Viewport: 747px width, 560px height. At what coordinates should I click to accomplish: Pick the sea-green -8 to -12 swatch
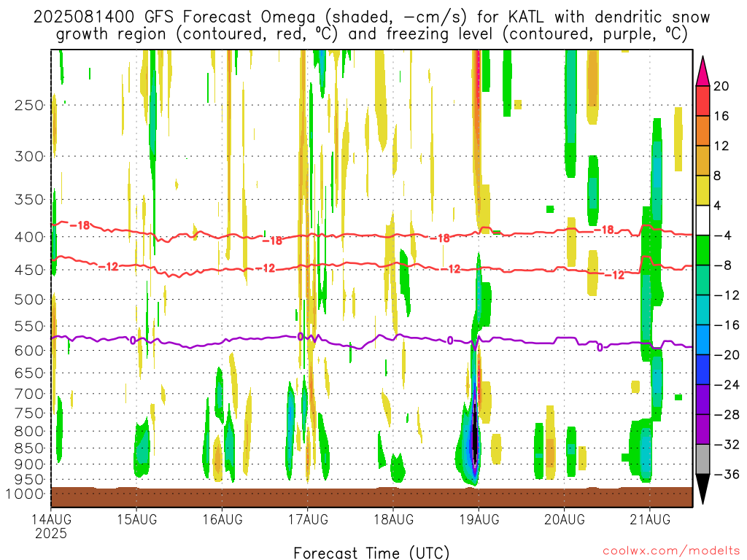[703, 281]
